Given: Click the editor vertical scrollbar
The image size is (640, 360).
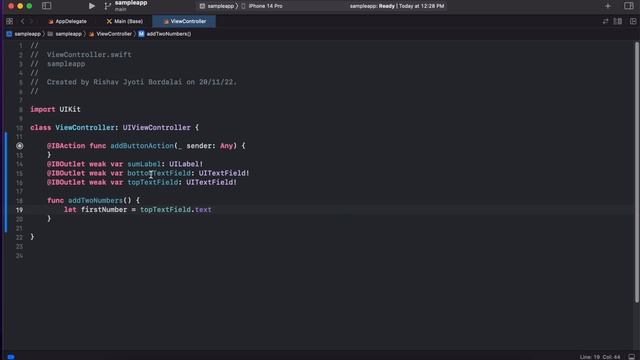Looking at the screenshot, I should (637, 171).
